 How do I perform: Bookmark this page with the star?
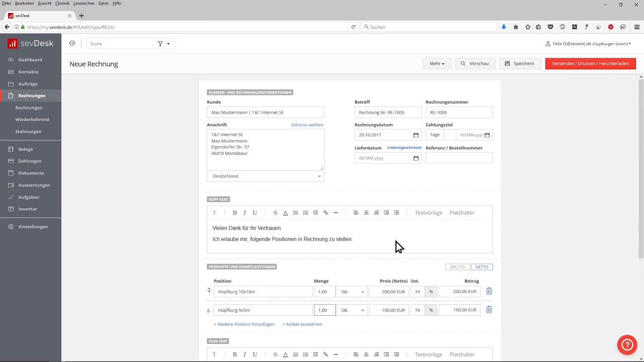pyautogui.click(x=528, y=27)
